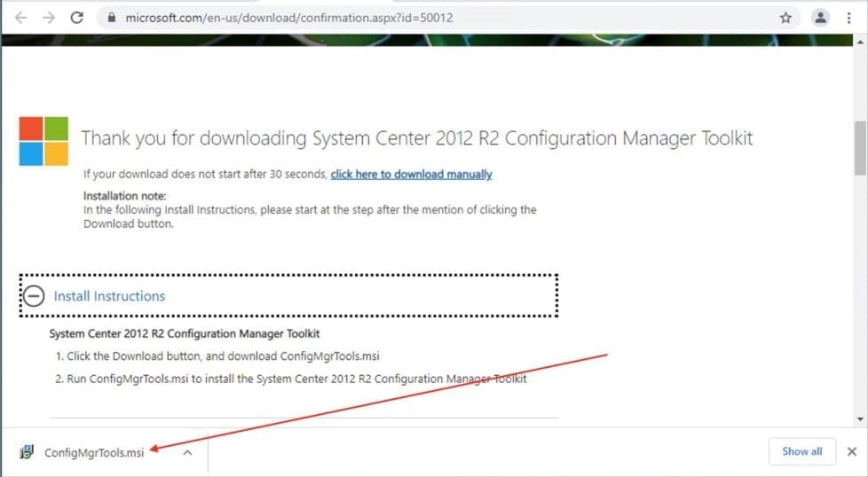Click the Show all downloads button
Viewport: 868px width, 477px height.
tap(801, 451)
